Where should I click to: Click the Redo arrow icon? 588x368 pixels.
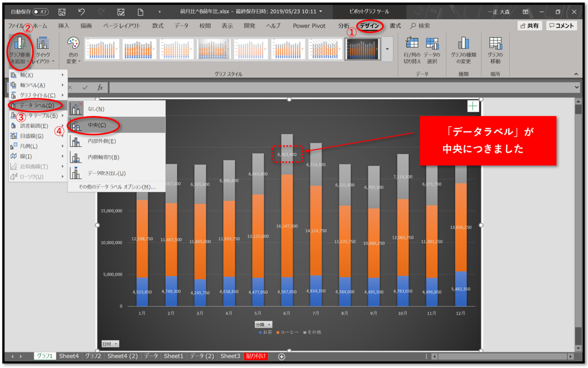[x=101, y=11]
